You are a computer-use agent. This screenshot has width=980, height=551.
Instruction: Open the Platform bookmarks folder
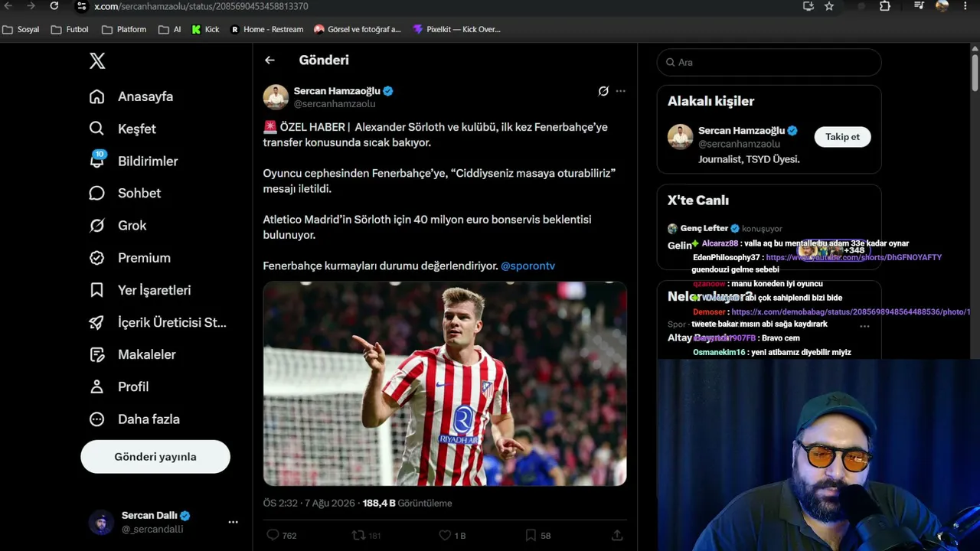(124, 29)
